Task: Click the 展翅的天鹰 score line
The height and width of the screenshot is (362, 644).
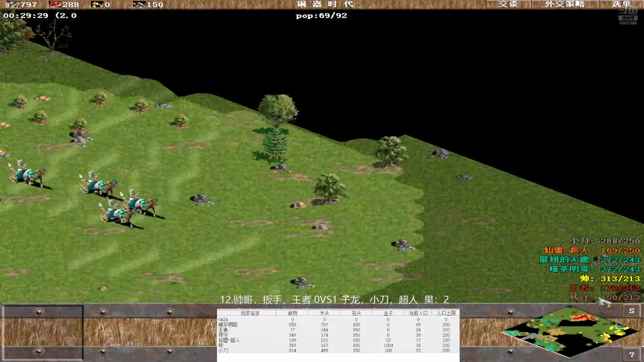Action: [x=590, y=259]
